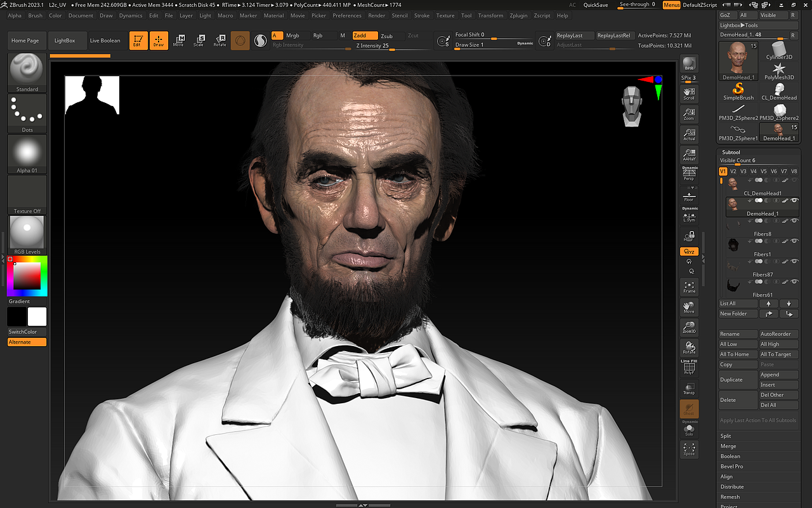
Task: Switch to the V2 subtool tab
Action: pyautogui.click(x=733, y=171)
